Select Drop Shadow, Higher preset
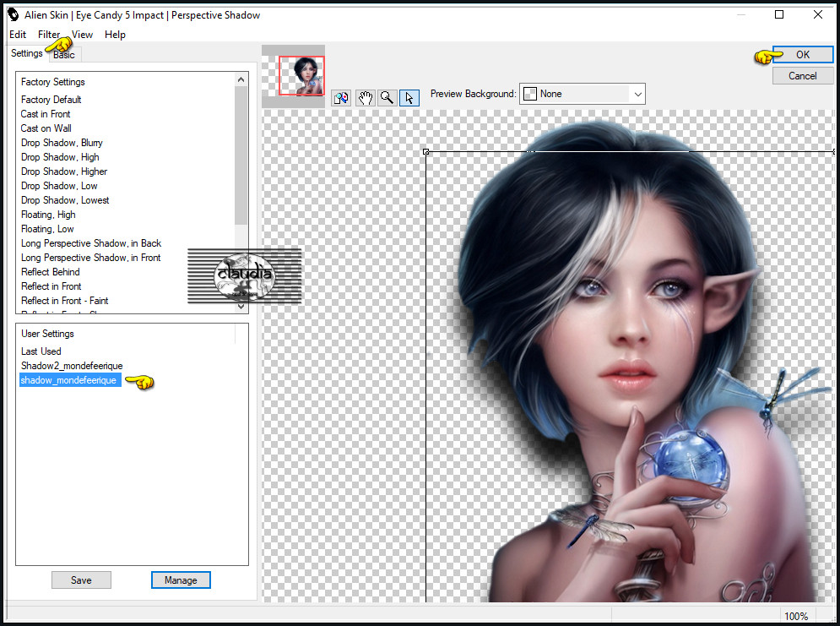The height and width of the screenshot is (626, 840). pyautogui.click(x=64, y=171)
